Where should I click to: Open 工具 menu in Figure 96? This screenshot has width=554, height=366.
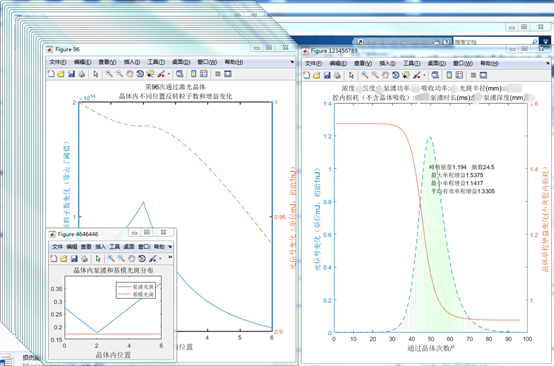tap(156, 62)
